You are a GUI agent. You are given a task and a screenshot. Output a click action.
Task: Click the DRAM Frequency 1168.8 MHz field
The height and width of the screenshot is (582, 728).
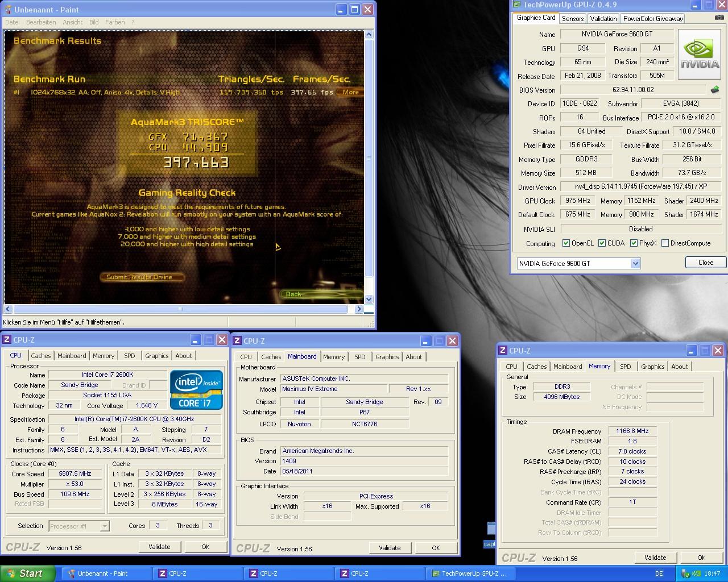[632, 431]
